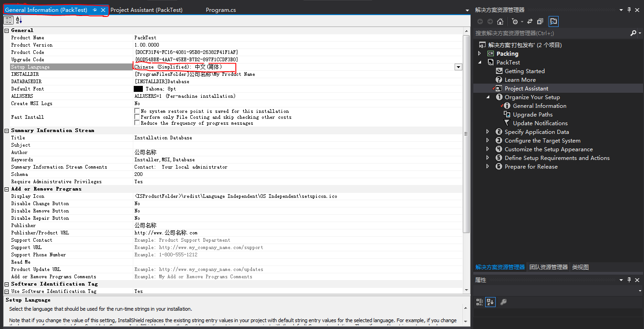Enable No system restore point option
Screen dimensions: 644x329
tap(136, 111)
